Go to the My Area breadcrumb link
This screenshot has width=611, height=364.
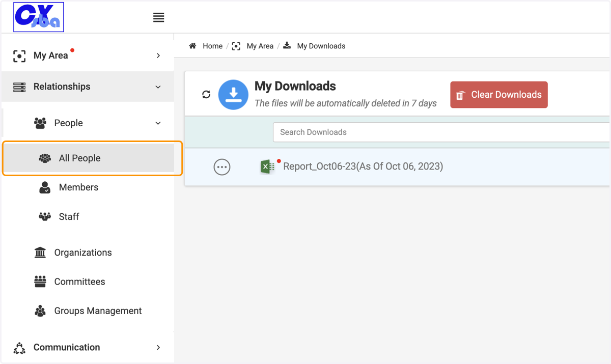[260, 46]
